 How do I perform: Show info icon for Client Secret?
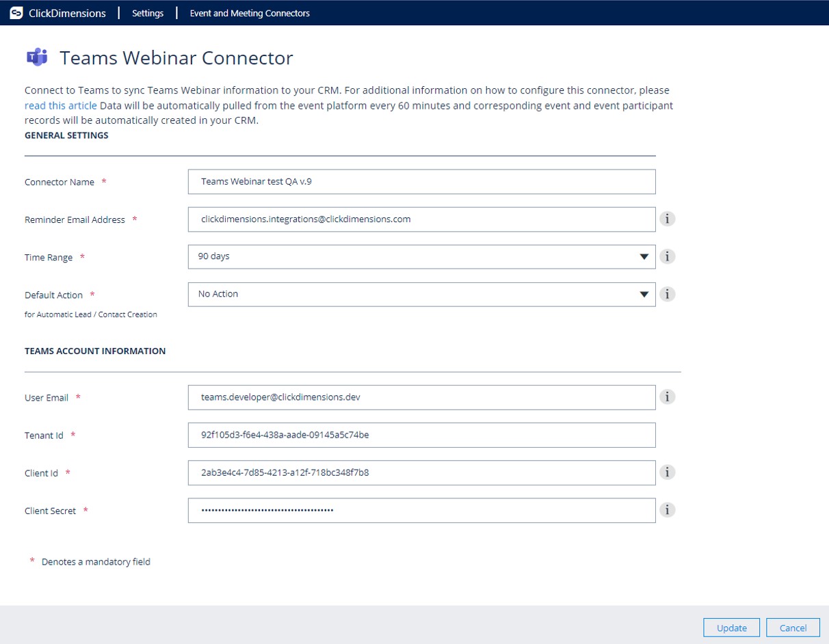coord(668,509)
